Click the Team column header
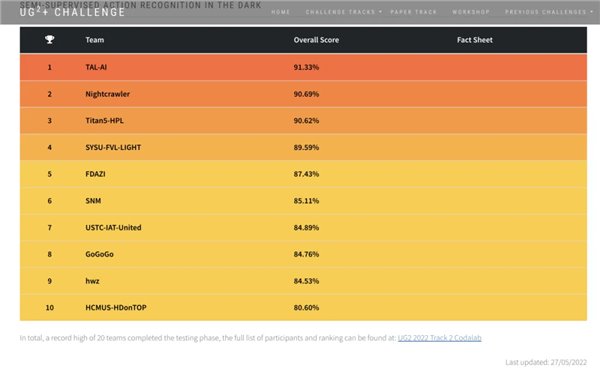 coord(95,40)
